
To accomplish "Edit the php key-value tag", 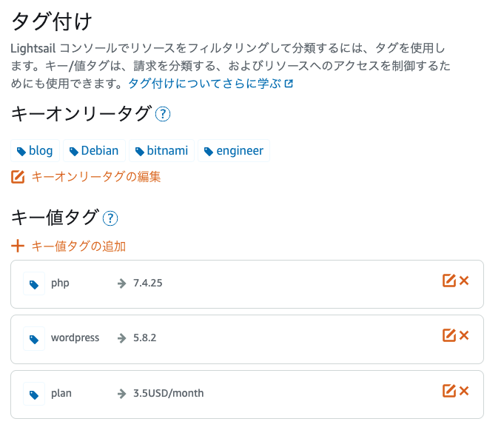I will [x=449, y=281].
